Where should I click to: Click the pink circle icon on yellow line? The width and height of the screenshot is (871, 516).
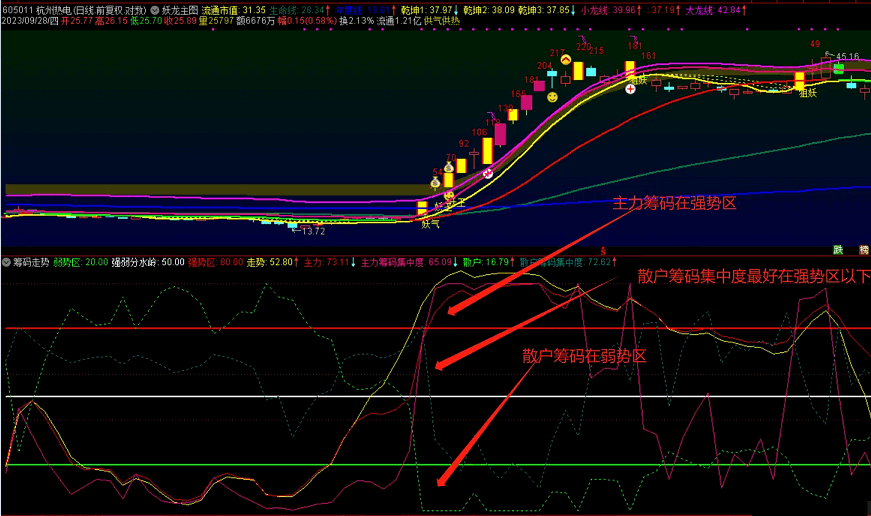click(x=488, y=173)
